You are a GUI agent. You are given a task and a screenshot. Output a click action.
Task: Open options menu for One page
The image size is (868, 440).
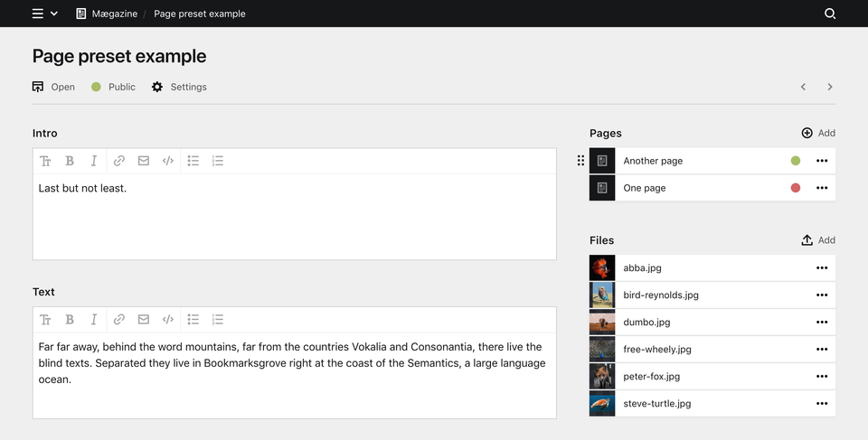pos(822,188)
